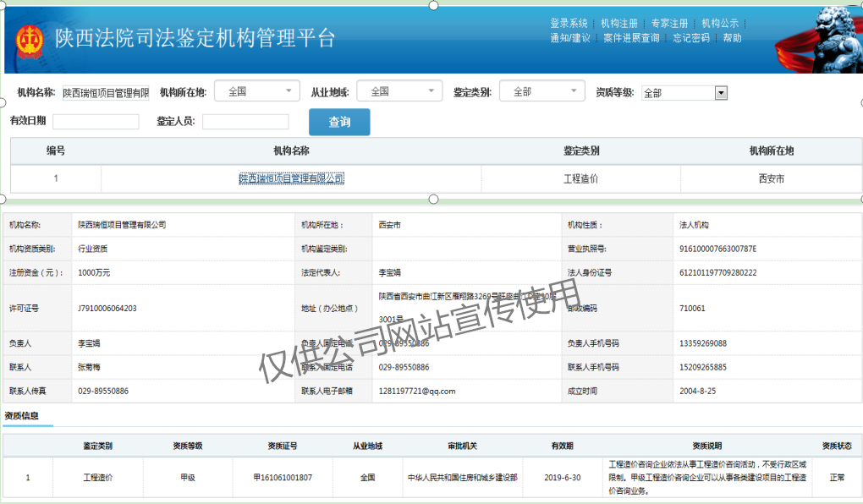This screenshot has height=504, width=863.
Task: Open the 机构注册 menu link
Action: click(619, 24)
